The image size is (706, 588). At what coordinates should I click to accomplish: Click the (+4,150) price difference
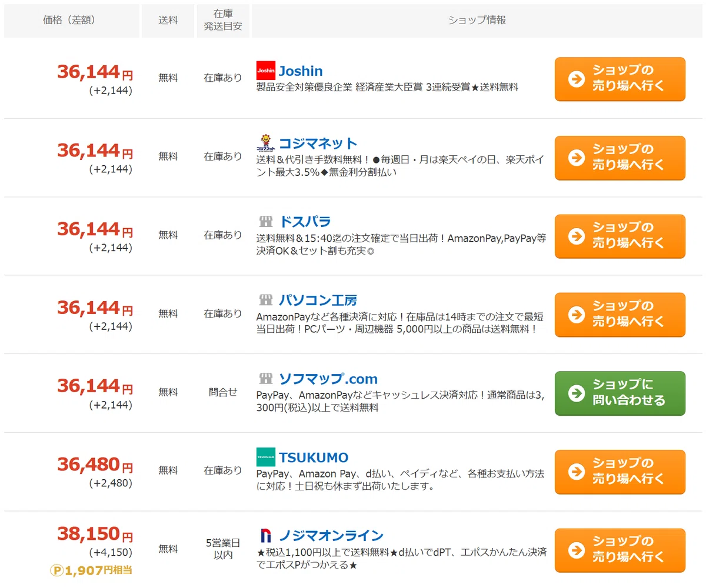pyautogui.click(x=111, y=553)
